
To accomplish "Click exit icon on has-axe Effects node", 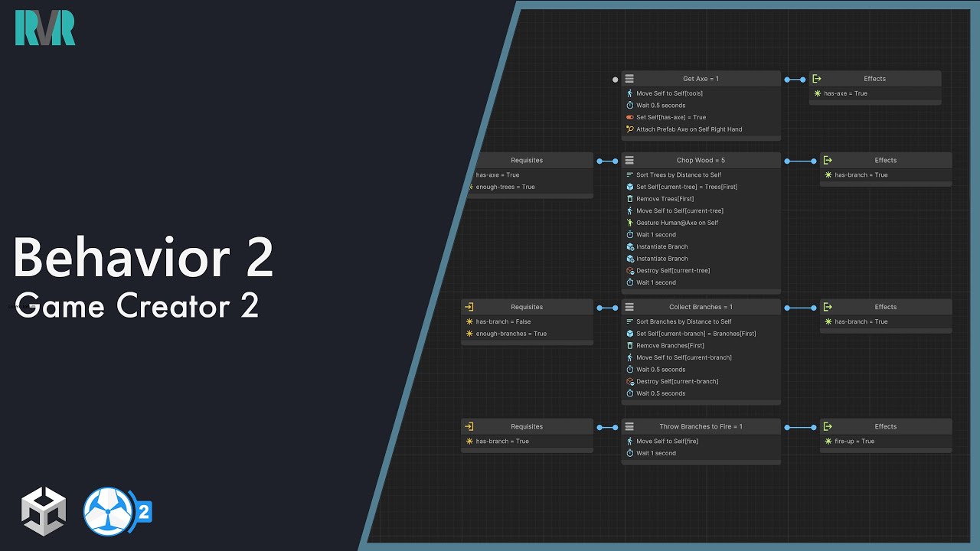I will coord(817,79).
